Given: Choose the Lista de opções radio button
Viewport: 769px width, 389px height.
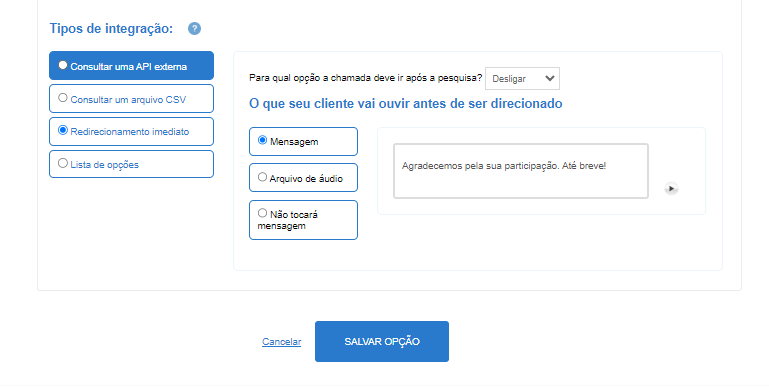Looking at the screenshot, I should pyautogui.click(x=63, y=163).
